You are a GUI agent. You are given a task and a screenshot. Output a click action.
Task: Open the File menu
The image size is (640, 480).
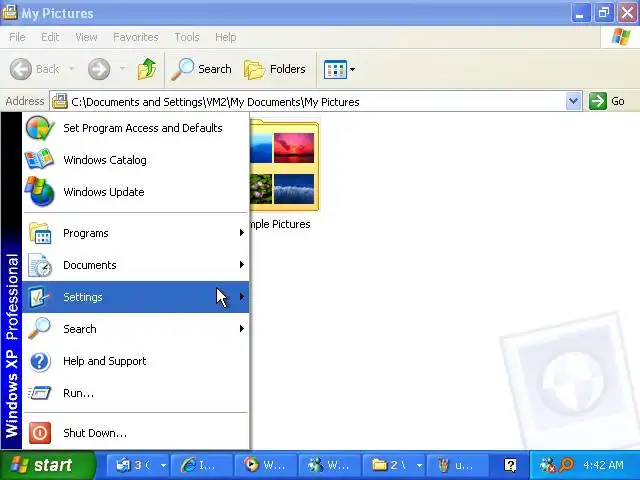pos(17,37)
